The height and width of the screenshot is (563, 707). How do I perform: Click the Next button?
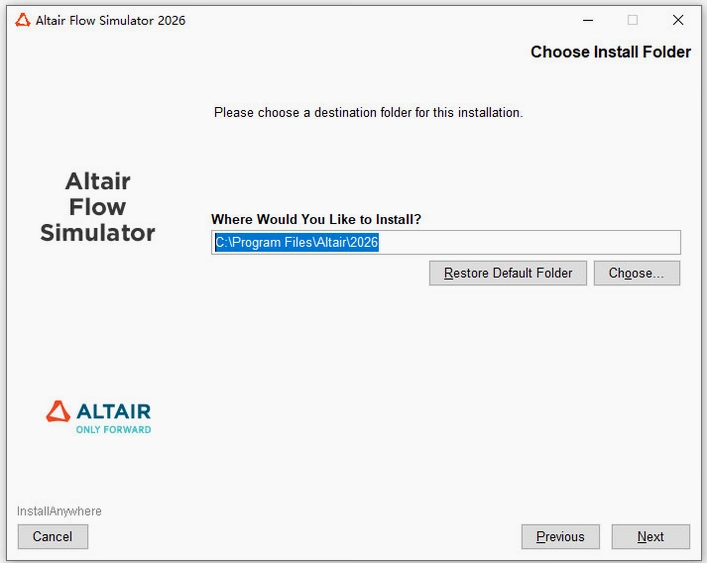(650, 536)
